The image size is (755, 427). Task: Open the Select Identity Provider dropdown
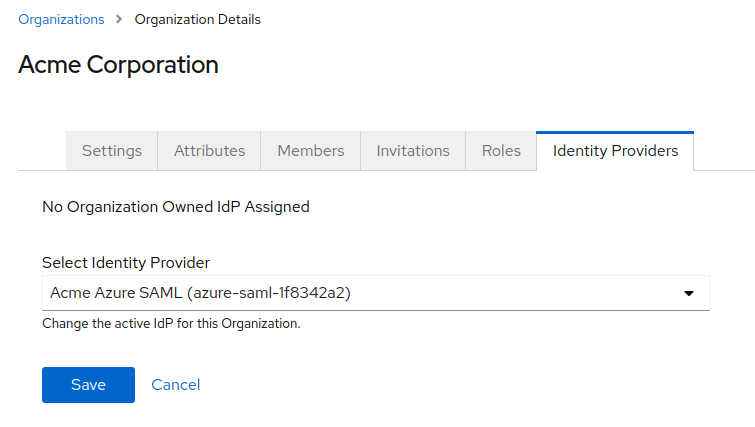coord(376,293)
